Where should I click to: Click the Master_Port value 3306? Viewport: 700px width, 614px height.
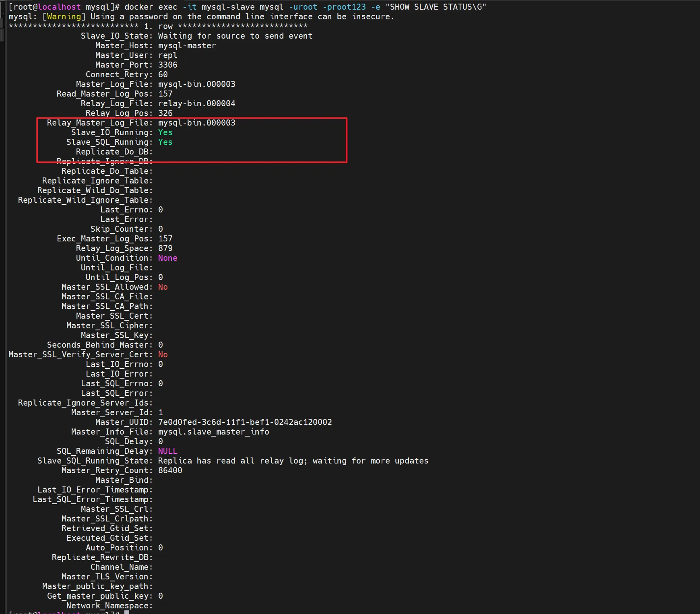pyautogui.click(x=167, y=65)
